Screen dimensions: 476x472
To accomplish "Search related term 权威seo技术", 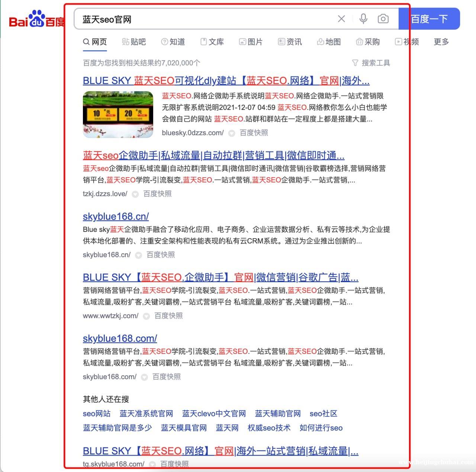I will [269, 428].
